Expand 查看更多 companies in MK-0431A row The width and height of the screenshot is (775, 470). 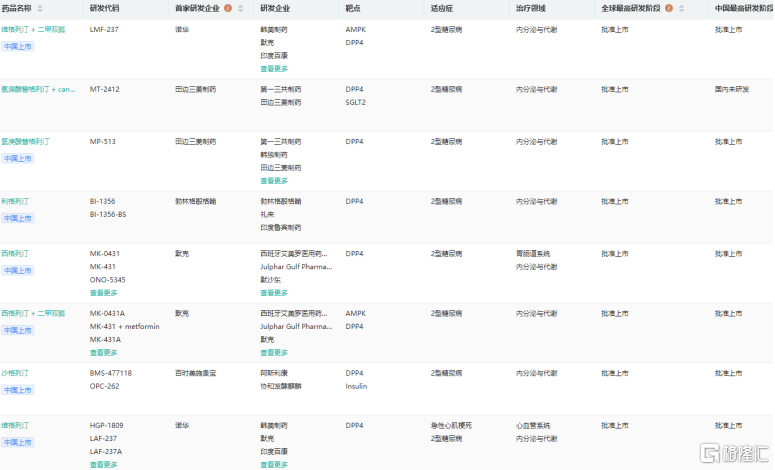coord(274,353)
